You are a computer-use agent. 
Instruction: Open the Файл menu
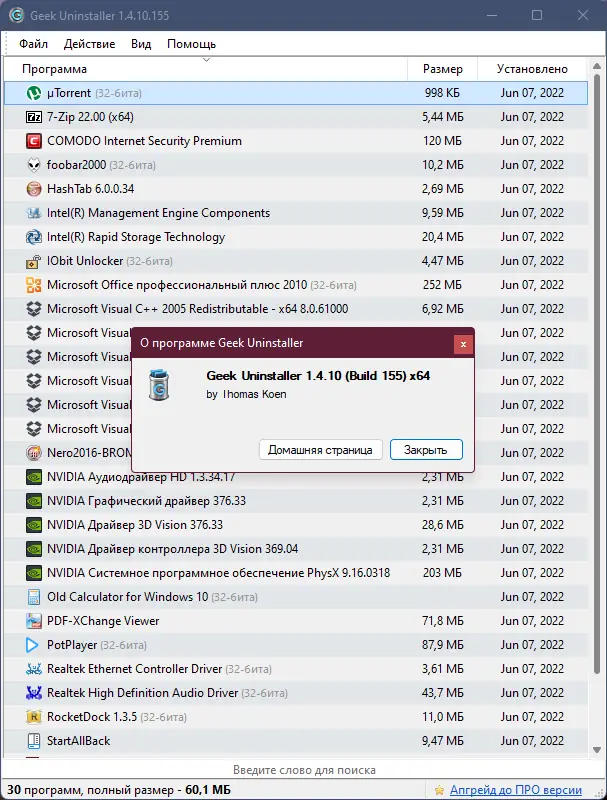click(34, 44)
